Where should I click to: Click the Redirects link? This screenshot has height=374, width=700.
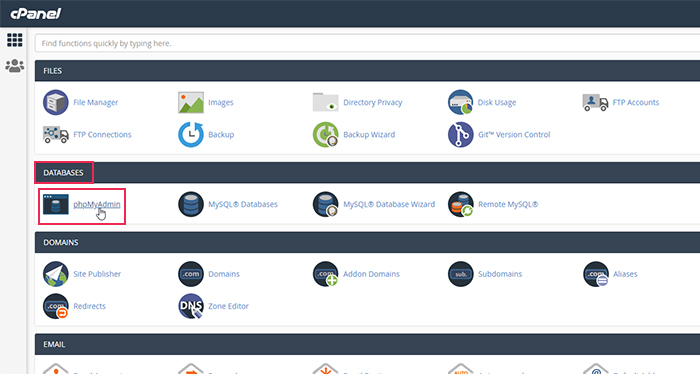point(89,306)
